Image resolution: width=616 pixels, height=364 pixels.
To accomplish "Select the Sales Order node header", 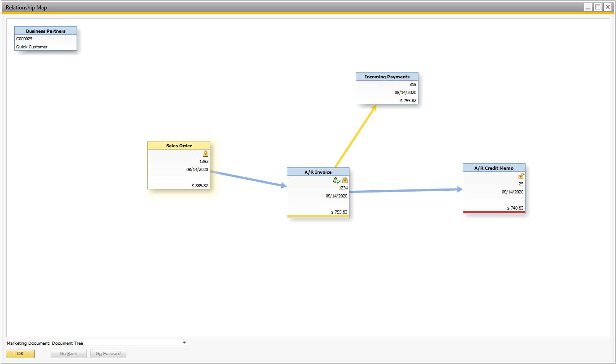I will pos(179,146).
